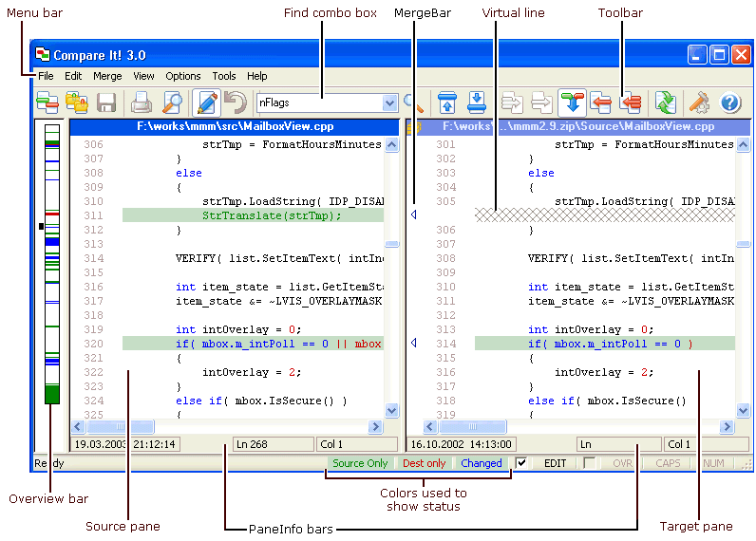Open the File menu

tap(46, 76)
